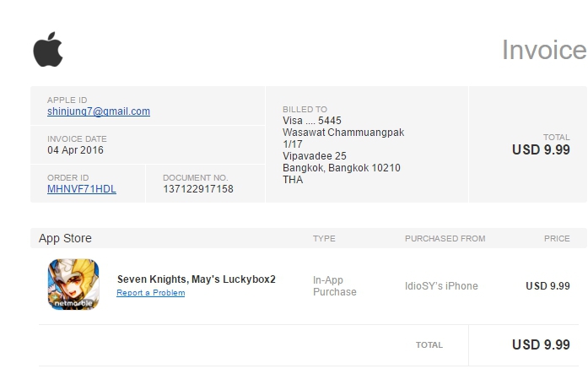Click document number 137122917158
This screenshot has height=374, width=588.
point(198,189)
